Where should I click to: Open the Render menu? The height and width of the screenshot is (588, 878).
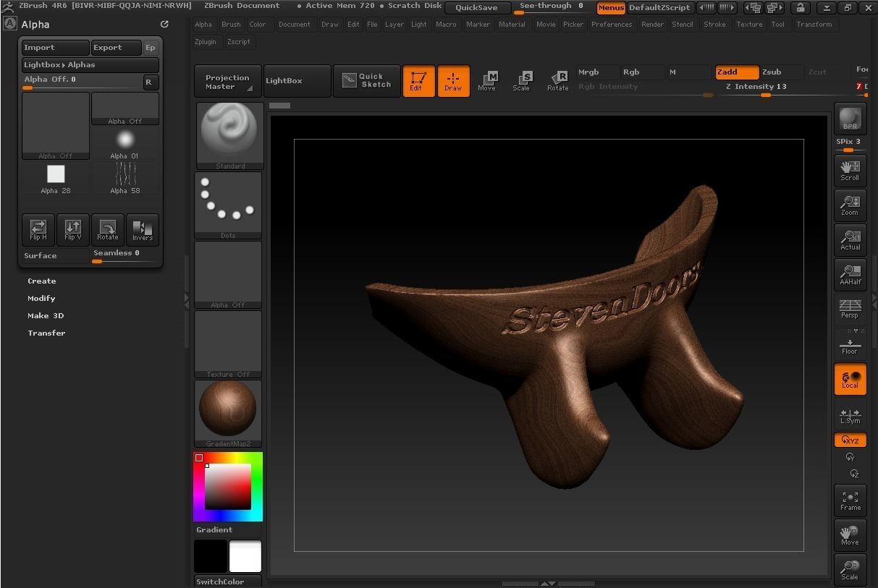[x=652, y=25]
